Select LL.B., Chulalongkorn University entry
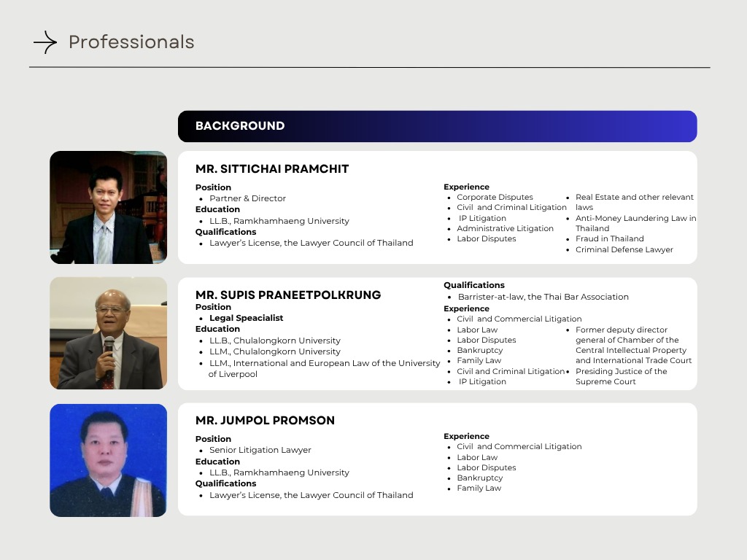747x560 pixels. (x=275, y=341)
